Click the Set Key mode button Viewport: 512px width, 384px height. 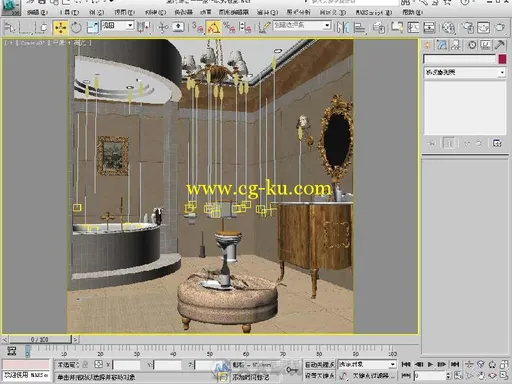[319, 376]
